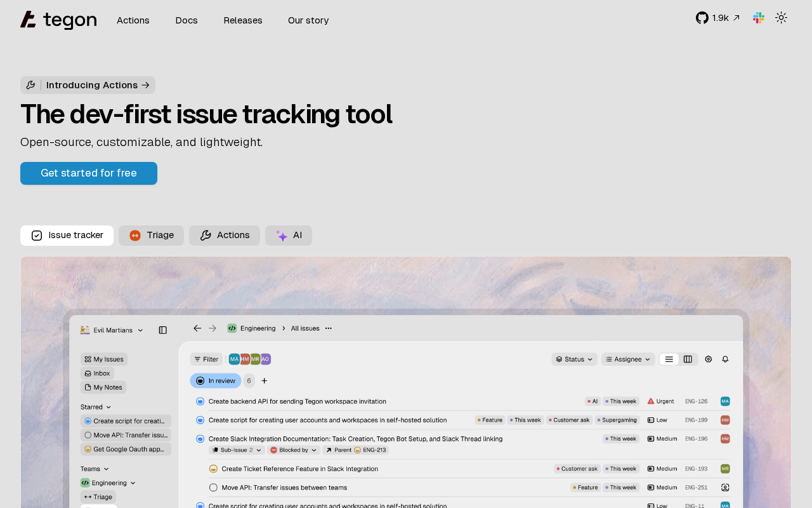Open starred item Get Google Oauth app...
This screenshot has width=812, height=508.
pos(126,449)
